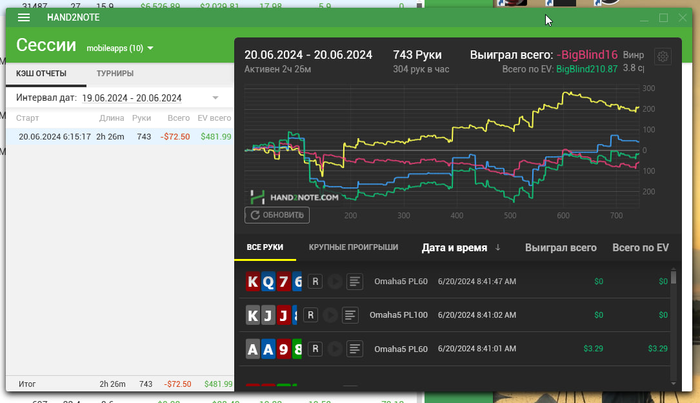Click the Обновить refresh button
Screen dimensions: 700x403
click(277, 215)
